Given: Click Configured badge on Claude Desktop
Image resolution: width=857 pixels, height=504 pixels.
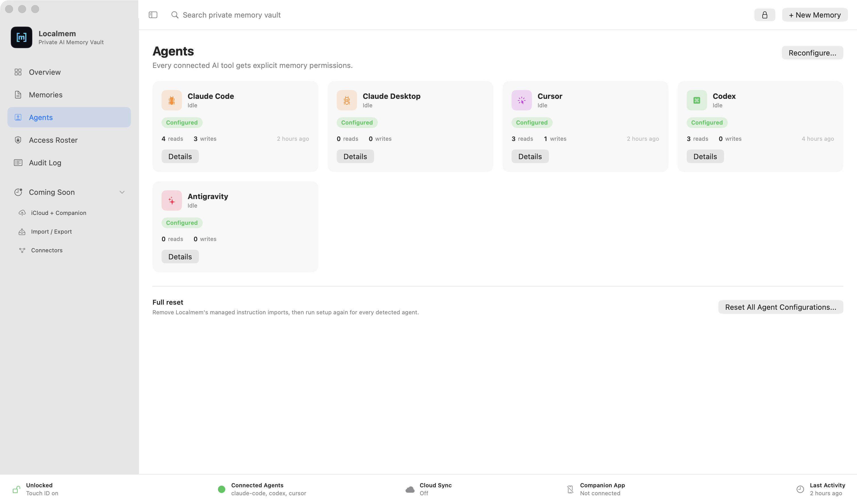Looking at the screenshot, I should coord(357,122).
